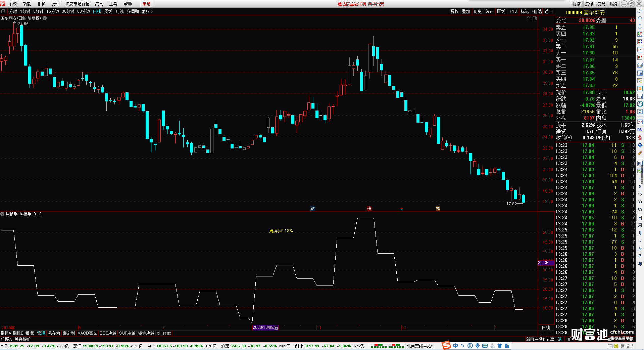Click the 画线 toolbar button
The width and height of the screenshot is (644, 350).
[x=501, y=11]
